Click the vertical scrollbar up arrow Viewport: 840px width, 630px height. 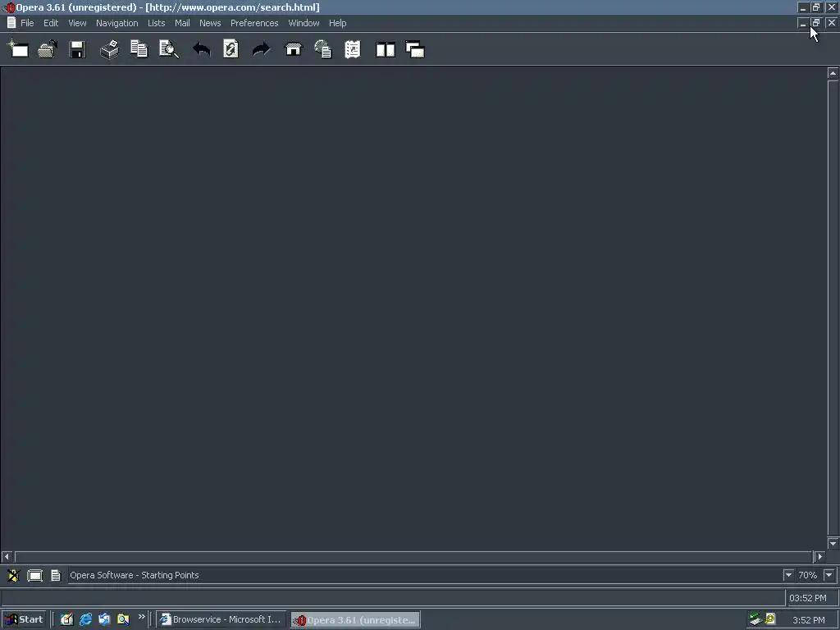point(833,73)
